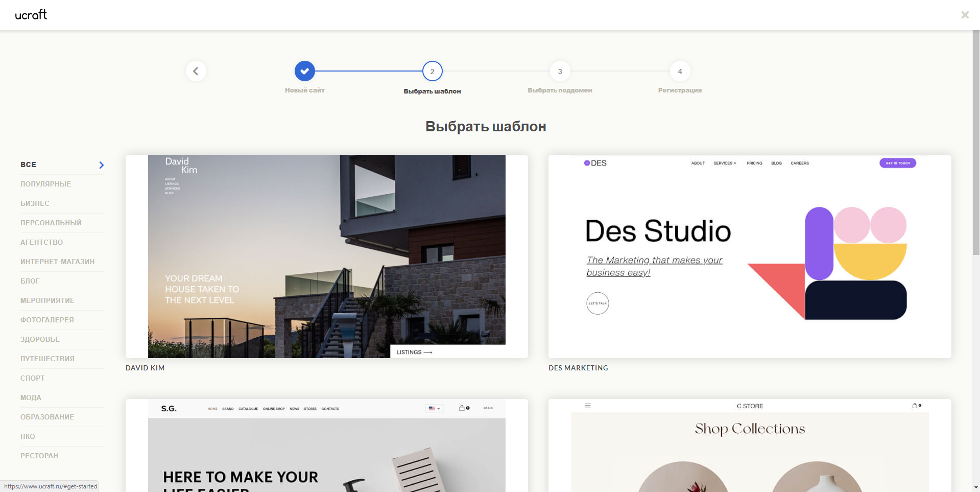980x492 pixels.
Task: Click the 'Новый сайт' step label
Action: coord(305,90)
